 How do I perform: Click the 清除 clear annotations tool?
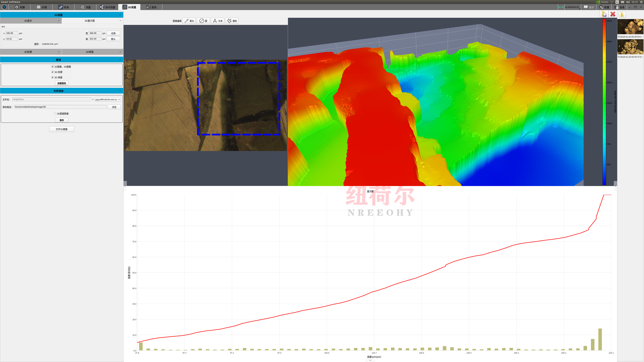(x=232, y=21)
